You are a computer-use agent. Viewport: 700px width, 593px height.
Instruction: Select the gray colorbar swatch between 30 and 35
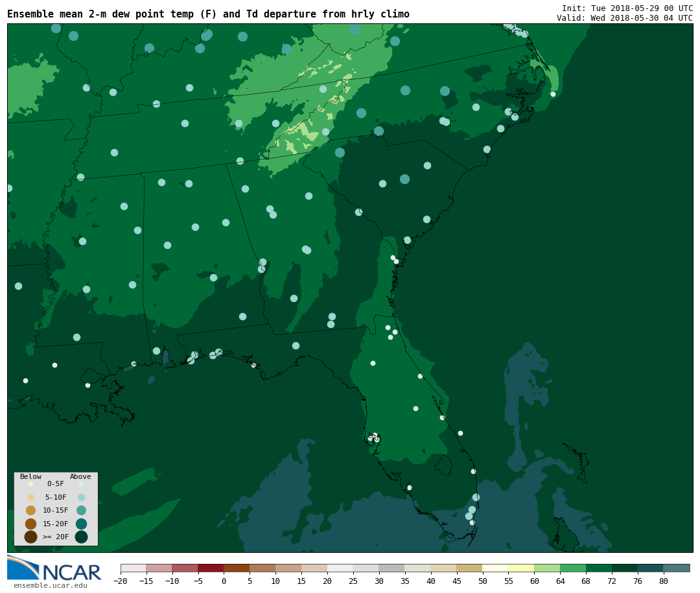(391, 568)
